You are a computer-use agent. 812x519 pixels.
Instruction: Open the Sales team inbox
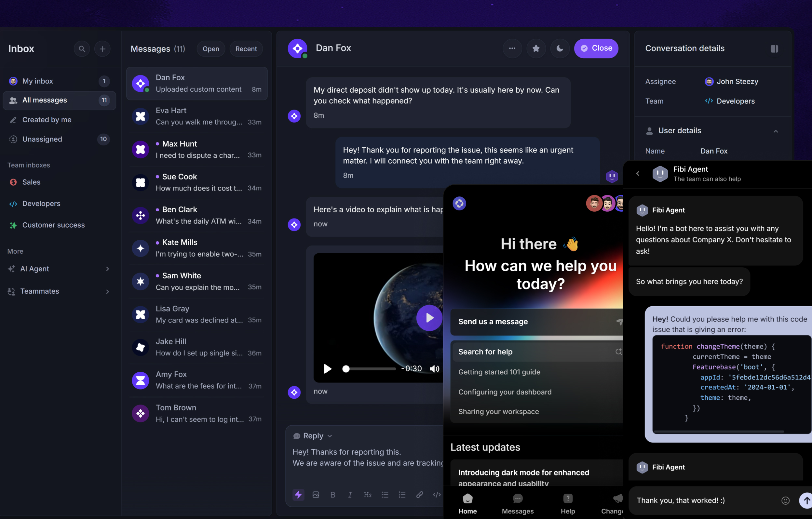tap(59, 182)
